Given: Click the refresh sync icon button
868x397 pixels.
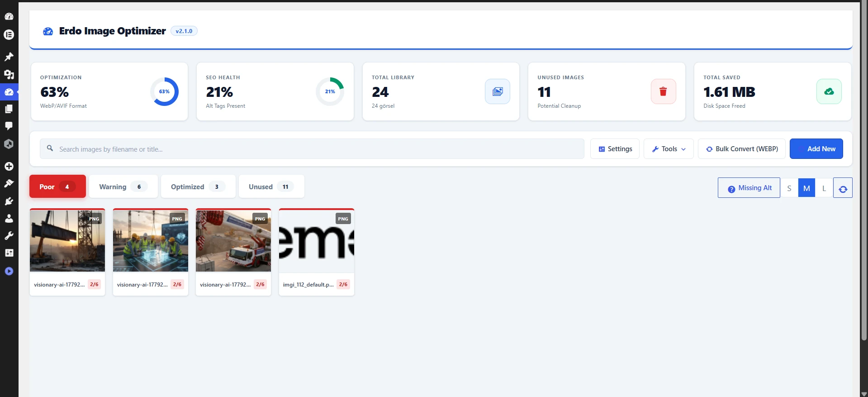Looking at the screenshot, I should tap(843, 188).
